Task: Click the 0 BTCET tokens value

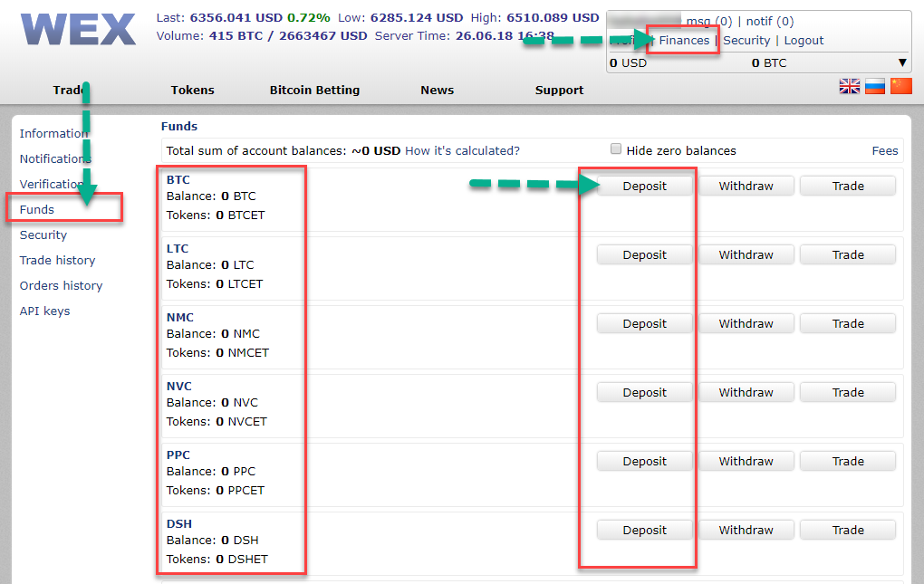Action: [x=240, y=215]
